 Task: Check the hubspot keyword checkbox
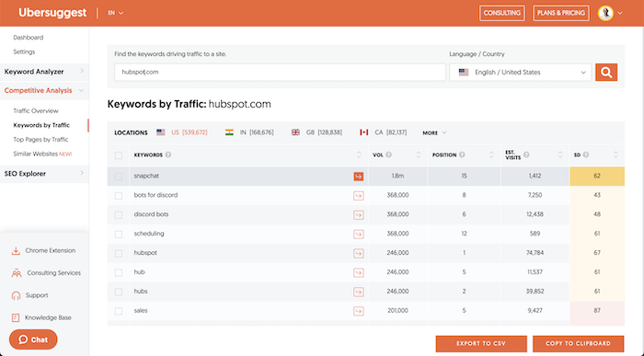(x=119, y=253)
